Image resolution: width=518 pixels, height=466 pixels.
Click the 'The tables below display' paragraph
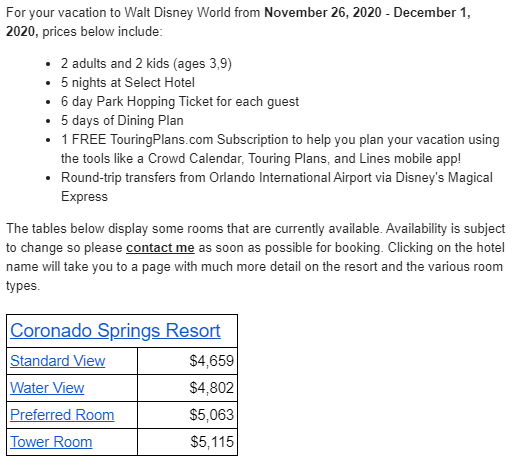click(255, 257)
